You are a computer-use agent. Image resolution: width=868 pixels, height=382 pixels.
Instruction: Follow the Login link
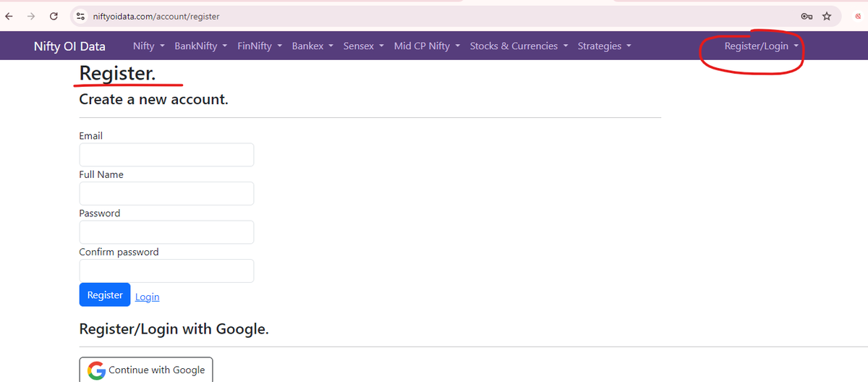(148, 297)
